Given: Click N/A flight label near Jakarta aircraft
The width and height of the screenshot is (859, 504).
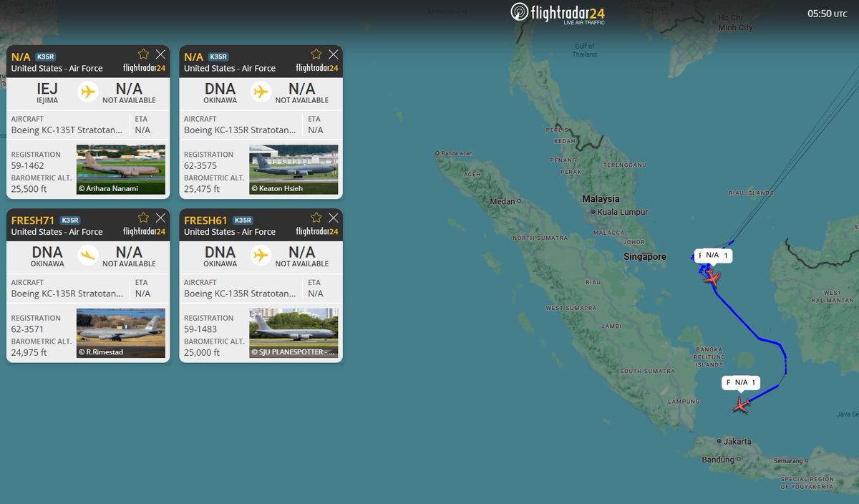Looking at the screenshot, I should pos(741,382).
